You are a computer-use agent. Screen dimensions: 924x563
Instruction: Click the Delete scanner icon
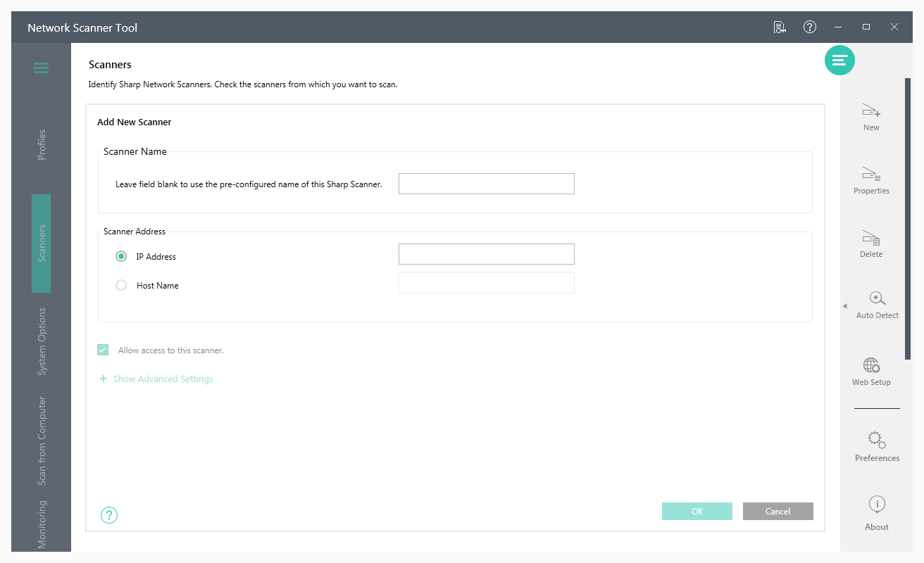(871, 238)
